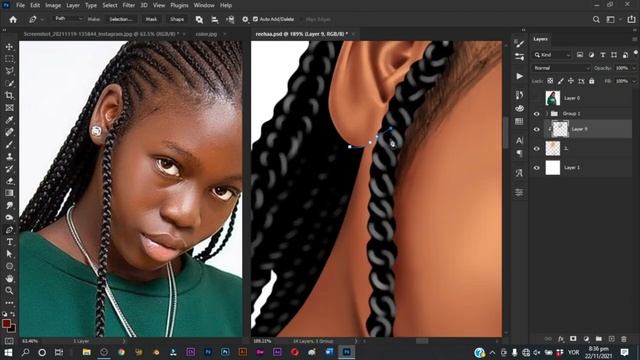Click the Selection... button
Viewport: 640px width, 360px height.
(121, 19)
